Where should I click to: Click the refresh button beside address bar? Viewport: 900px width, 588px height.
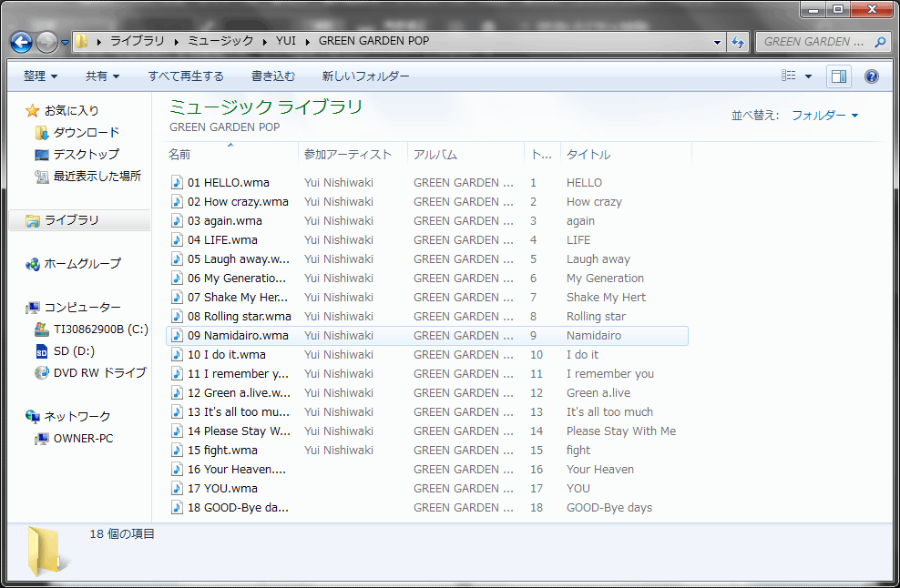738,42
